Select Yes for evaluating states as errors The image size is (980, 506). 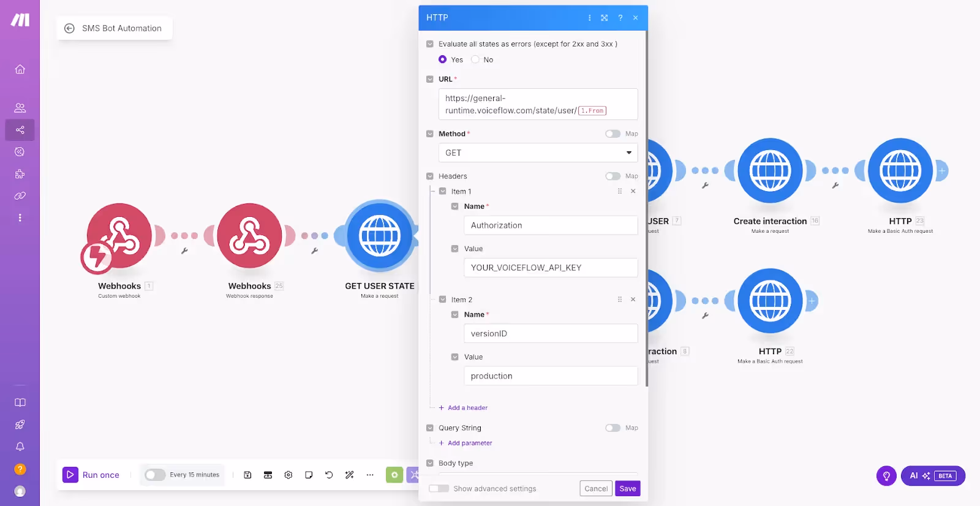tap(442, 59)
